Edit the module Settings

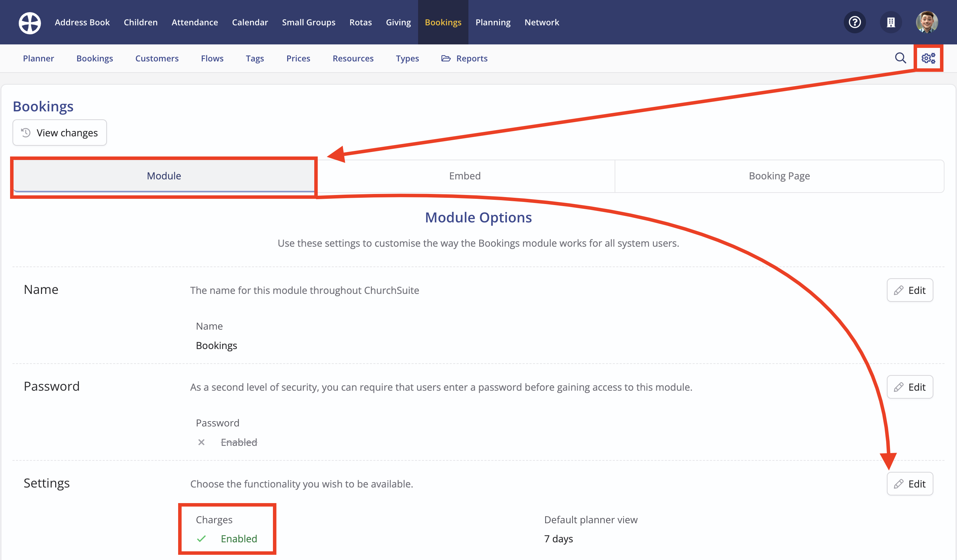pos(909,484)
